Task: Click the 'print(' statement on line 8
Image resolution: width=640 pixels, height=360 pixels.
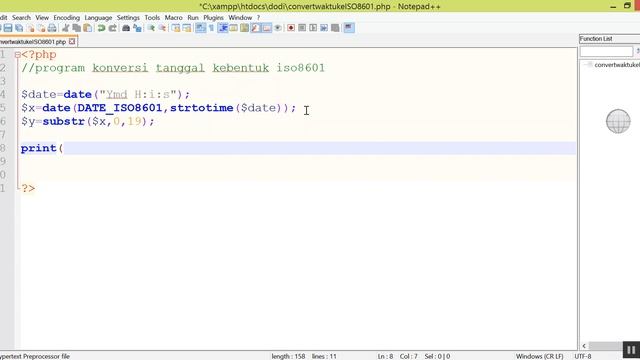Action: [42, 148]
